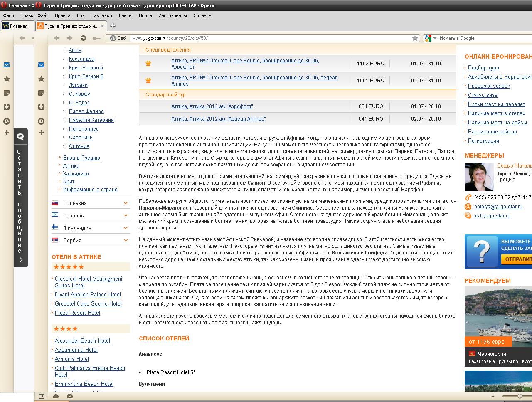Click the Finland flag icon
The width and height of the screenshot is (532, 402).
point(55,228)
